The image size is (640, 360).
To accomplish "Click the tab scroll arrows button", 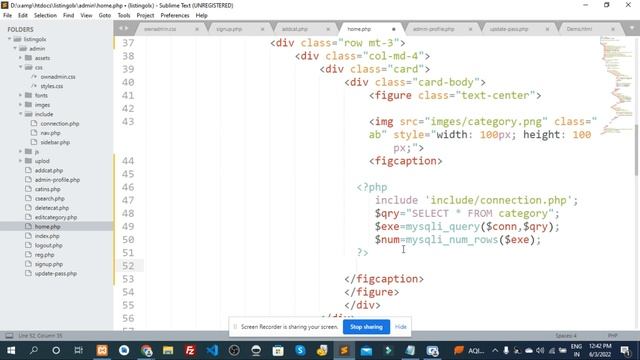I will (123, 28).
